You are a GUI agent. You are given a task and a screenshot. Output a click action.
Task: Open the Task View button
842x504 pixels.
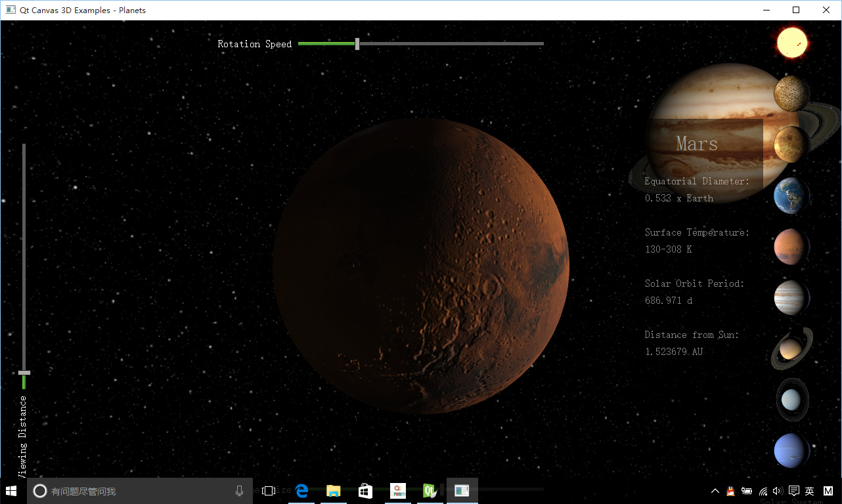click(x=268, y=491)
